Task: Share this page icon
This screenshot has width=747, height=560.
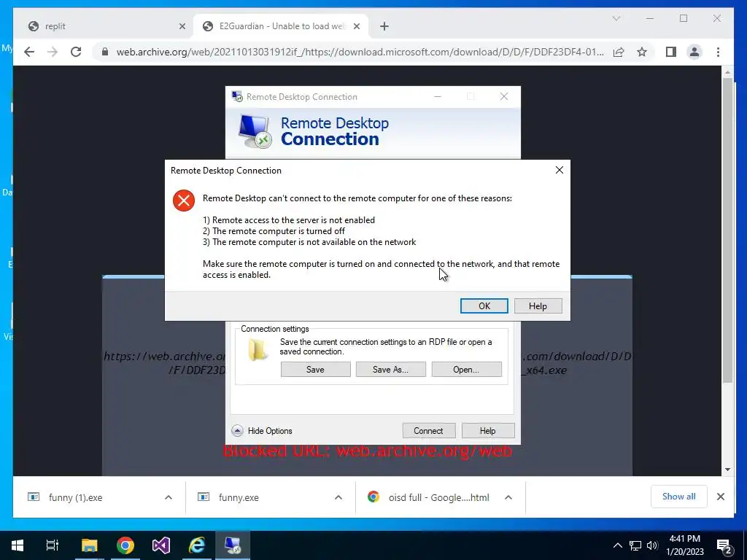Action: pos(619,52)
